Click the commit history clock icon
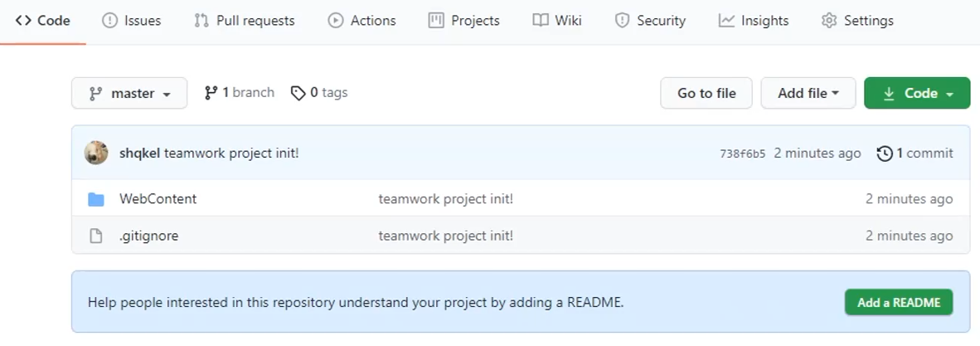 coord(885,154)
